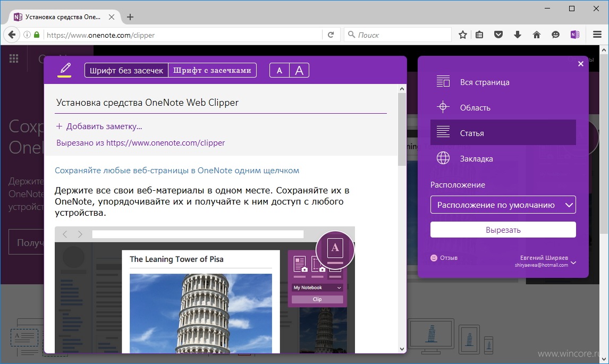Image resolution: width=609 pixels, height=364 pixels.
Task: Click the browser page vertical scrollbar thumb
Action: (x=604, y=143)
